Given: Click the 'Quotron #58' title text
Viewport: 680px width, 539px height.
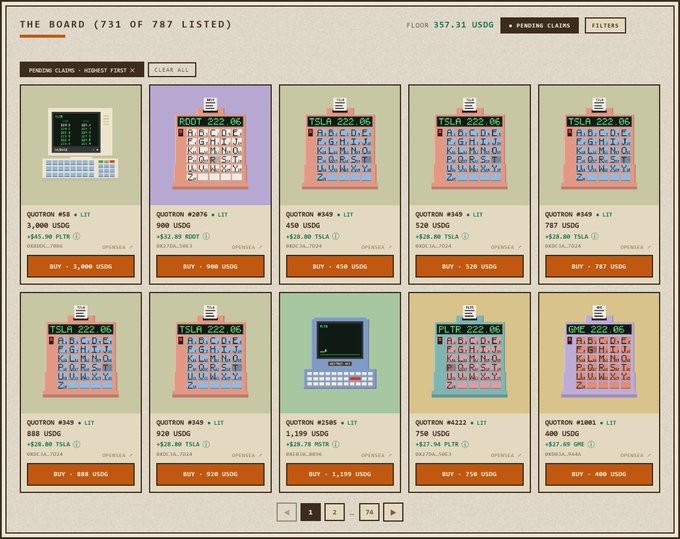Looking at the screenshot, I should pos(48,215).
